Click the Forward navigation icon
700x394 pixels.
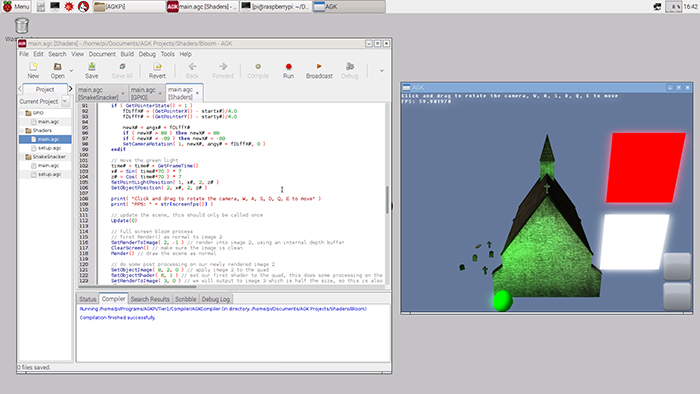point(223,70)
